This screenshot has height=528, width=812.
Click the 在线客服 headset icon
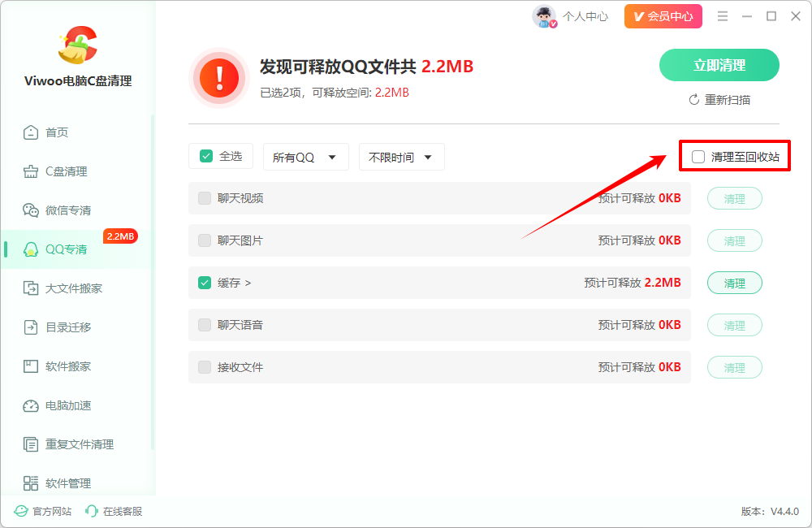(91, 512)
